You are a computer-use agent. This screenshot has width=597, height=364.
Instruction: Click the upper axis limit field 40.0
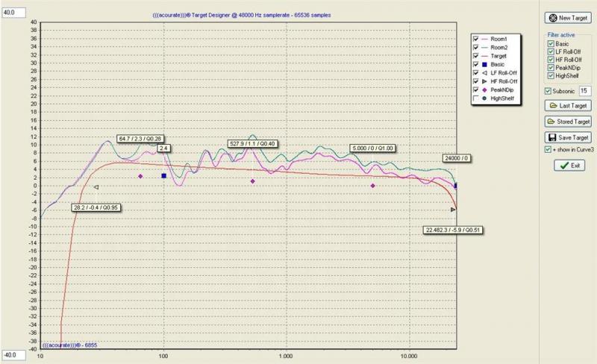(13, 13)
